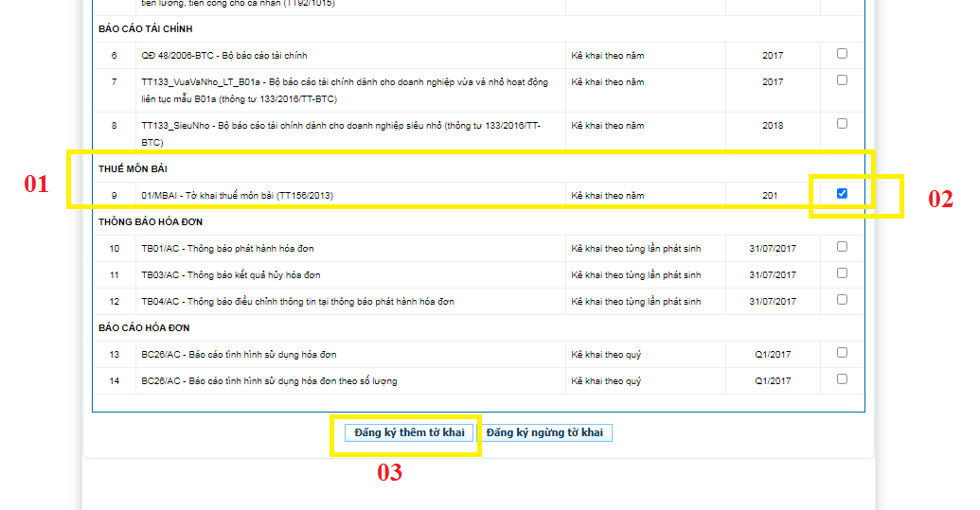Click the period value 201 in row 9
This screenshot has height=510, width=980.
tap(770, 196)
